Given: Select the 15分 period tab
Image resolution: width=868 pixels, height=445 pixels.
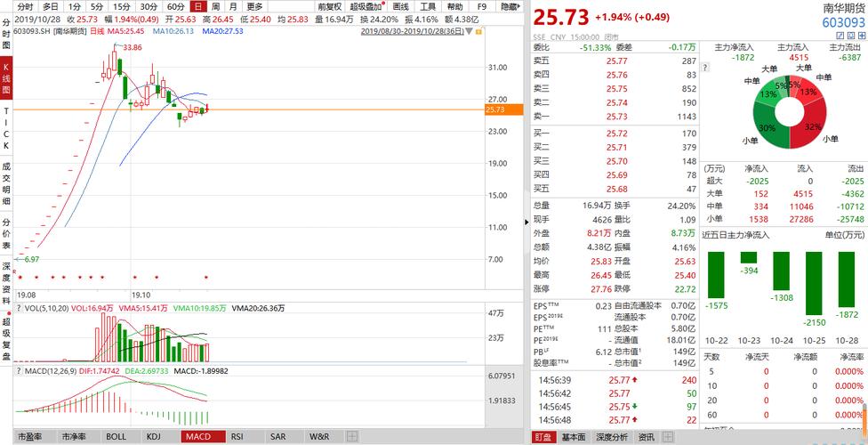Looking at the screenshot, I should tap(121, 6).
